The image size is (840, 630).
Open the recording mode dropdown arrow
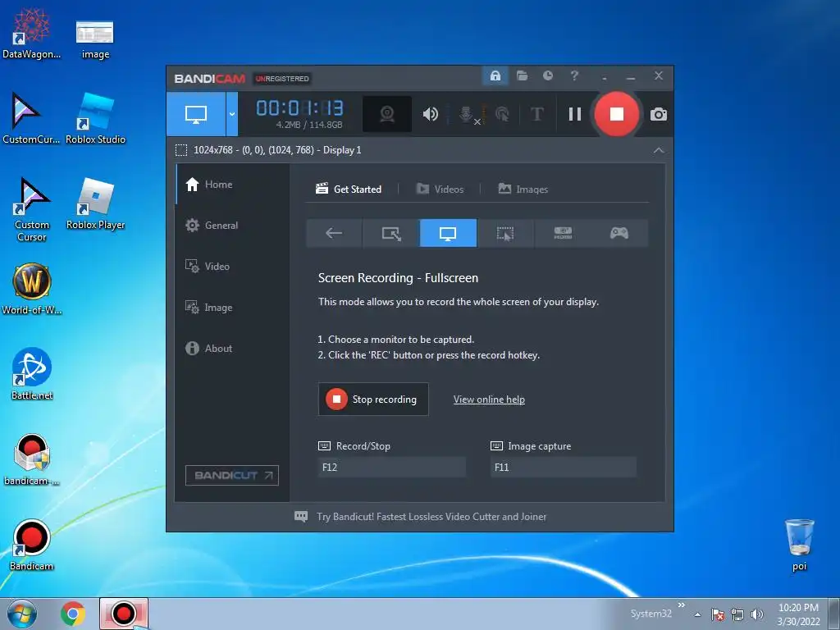tap(232, 114)
